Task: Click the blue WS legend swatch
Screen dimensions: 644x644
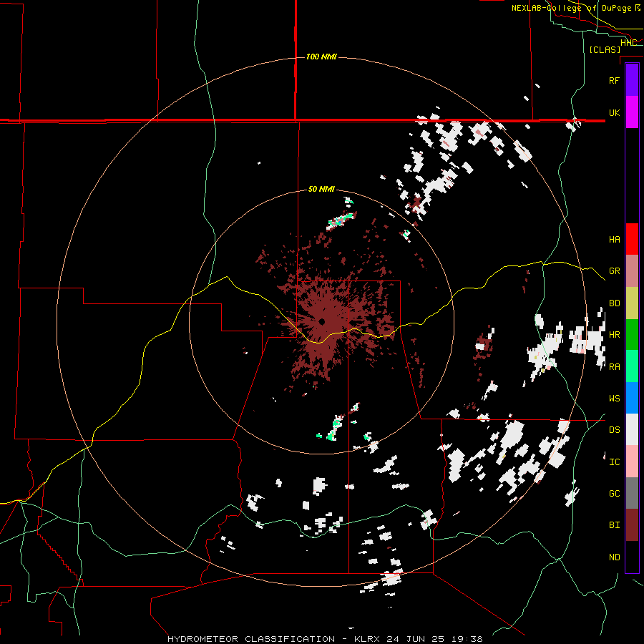Action: tap(632, 398)
